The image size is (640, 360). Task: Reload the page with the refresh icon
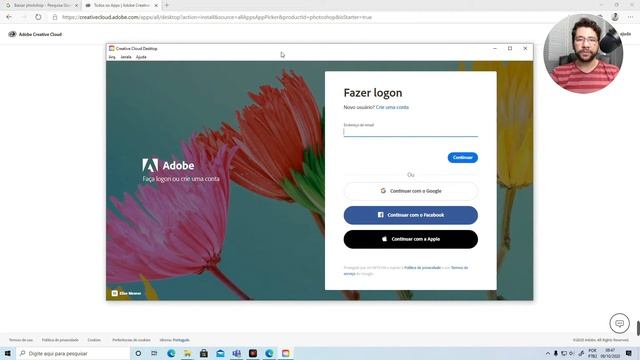[38, 17]
